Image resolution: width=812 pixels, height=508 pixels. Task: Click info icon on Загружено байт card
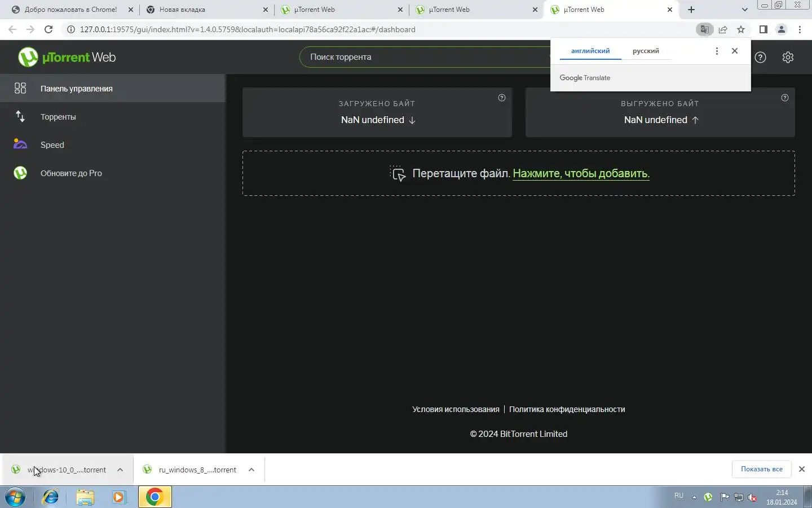tap(502, 98)
